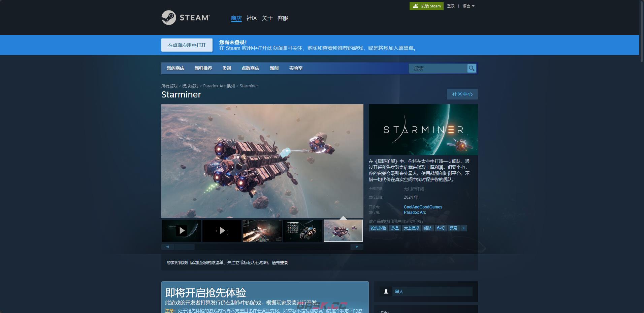Open the 社区中心 community hub button
Image resolution: width=644 pixels, height=313 pixels.
click(462, 94)
